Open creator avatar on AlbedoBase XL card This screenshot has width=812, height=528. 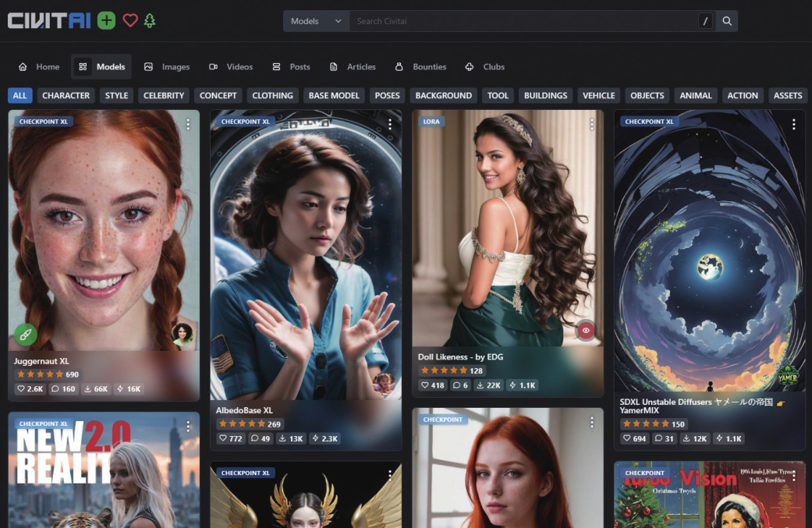tap(385, 384)
